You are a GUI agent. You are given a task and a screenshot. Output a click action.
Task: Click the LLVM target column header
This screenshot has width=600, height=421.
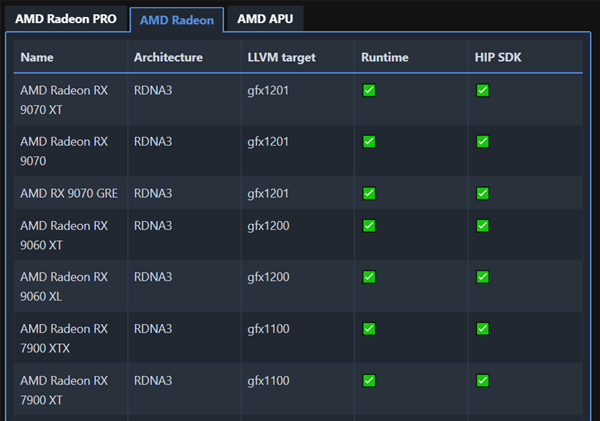coord(281,58)
